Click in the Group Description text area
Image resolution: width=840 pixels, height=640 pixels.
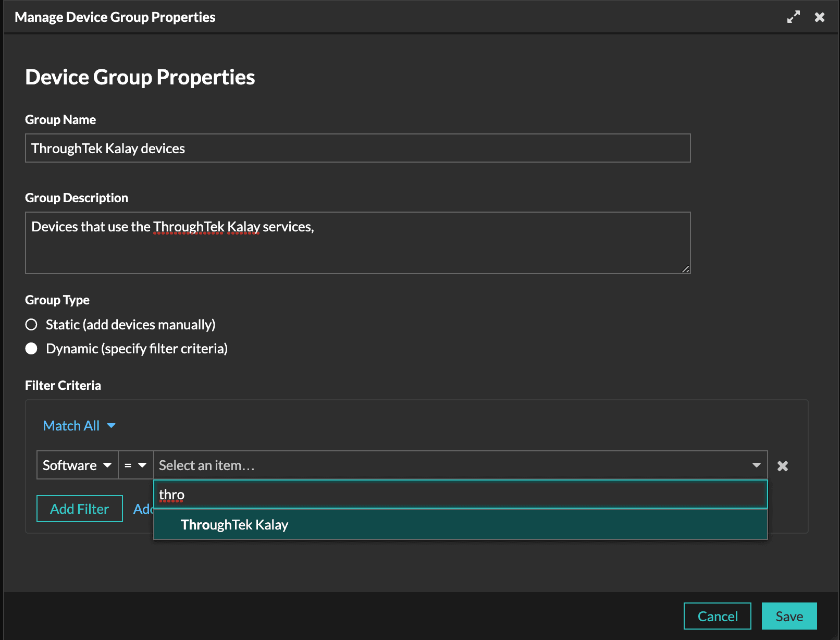(x=358, y=243)
